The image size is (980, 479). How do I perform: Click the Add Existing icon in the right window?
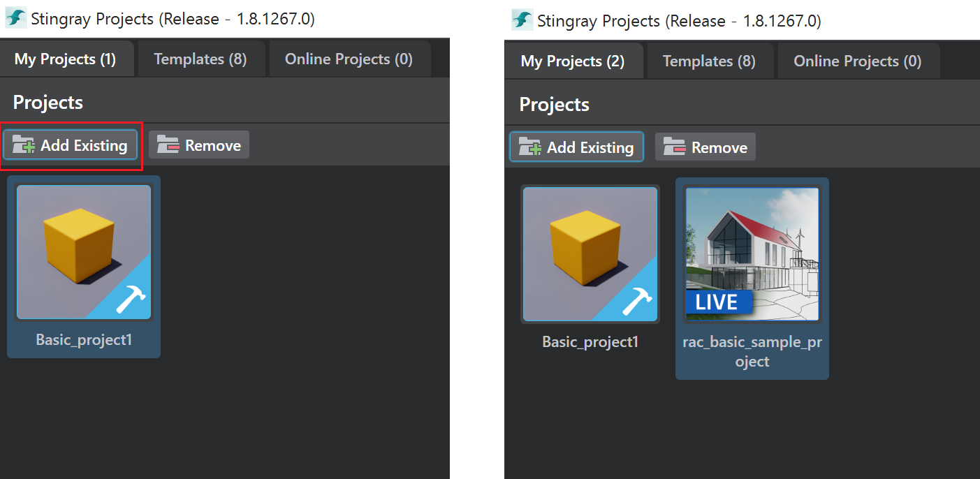pos(527,147)
